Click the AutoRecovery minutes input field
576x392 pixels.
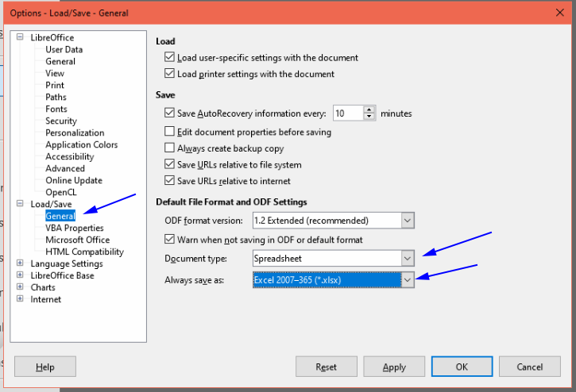tap(348, 113)
